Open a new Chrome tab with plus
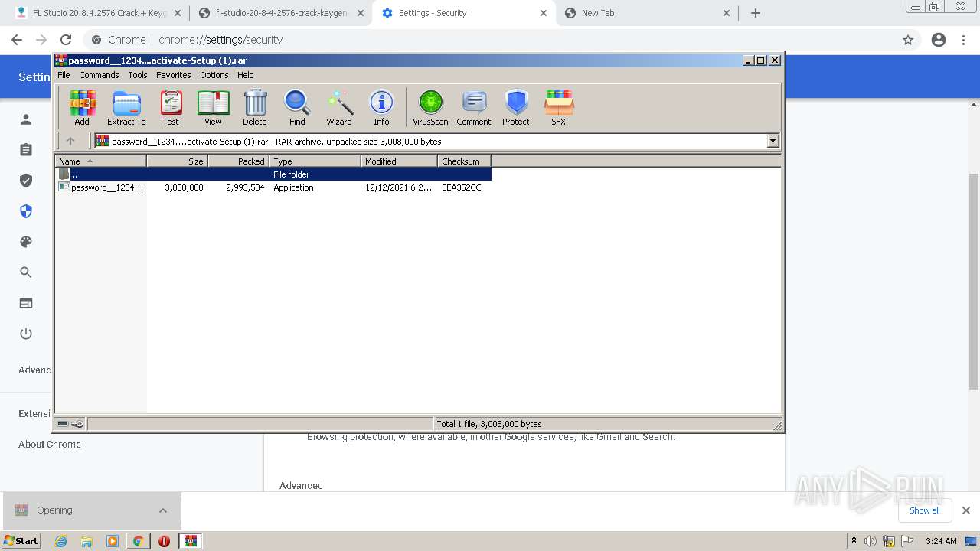This screenshot has width=980, height=551. pyautogui.click(x=756, y=13)
